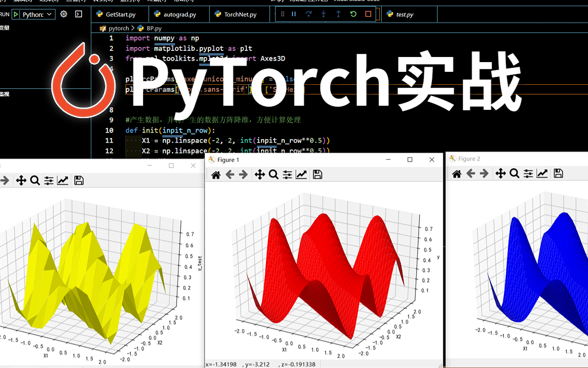Open Configure subplots in the yellow plot window

click(x=49, y=181)
